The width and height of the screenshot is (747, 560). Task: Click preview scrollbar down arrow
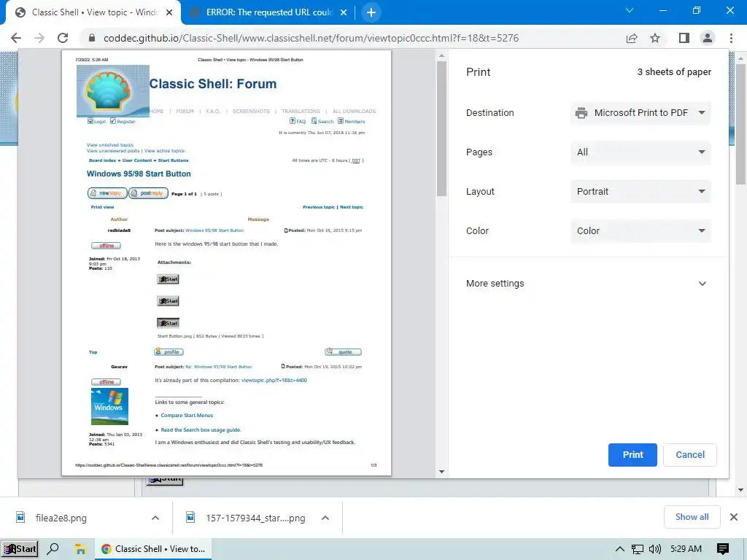click(441, 472)
